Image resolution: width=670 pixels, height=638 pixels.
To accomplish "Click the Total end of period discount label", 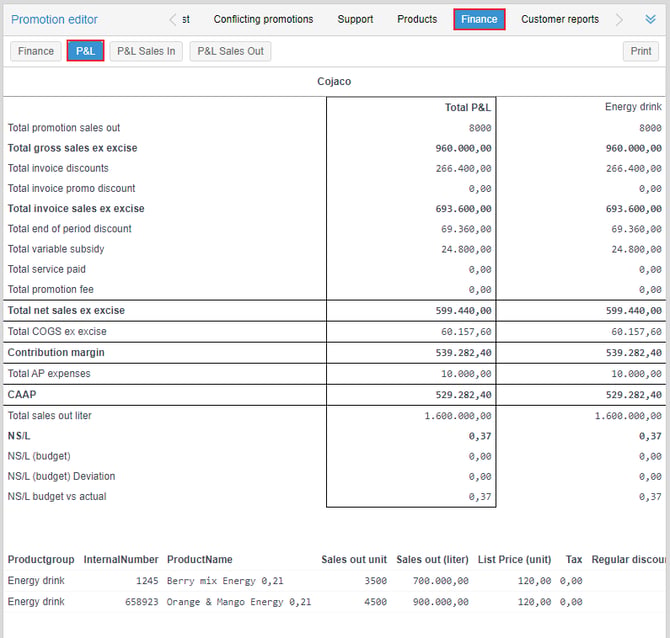I will [70, 229].
